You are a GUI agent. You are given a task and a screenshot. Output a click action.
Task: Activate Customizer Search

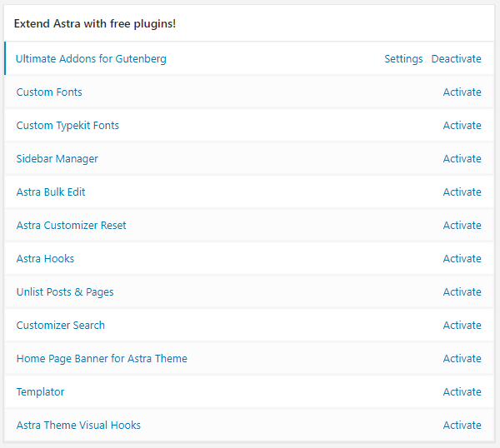462,325
